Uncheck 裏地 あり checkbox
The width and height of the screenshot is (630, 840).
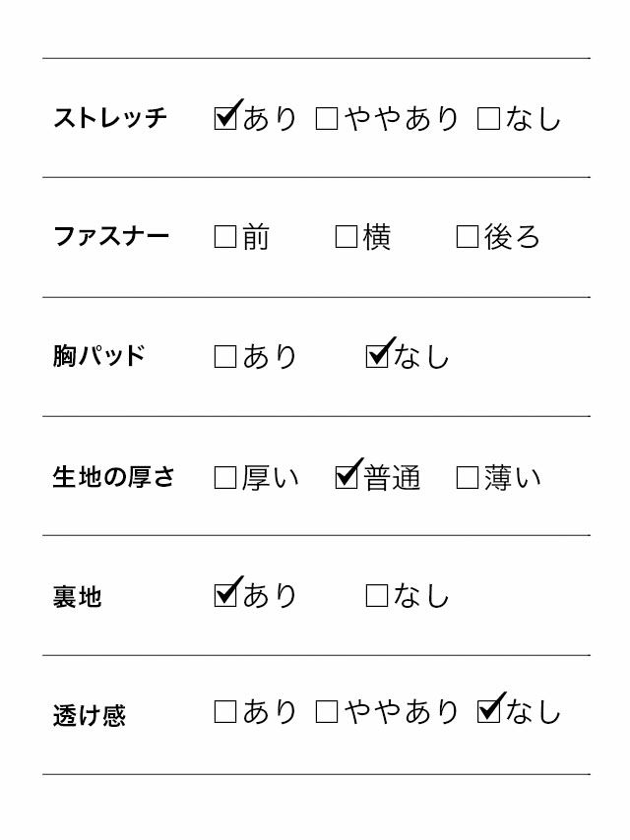click(x=225, y=595)
